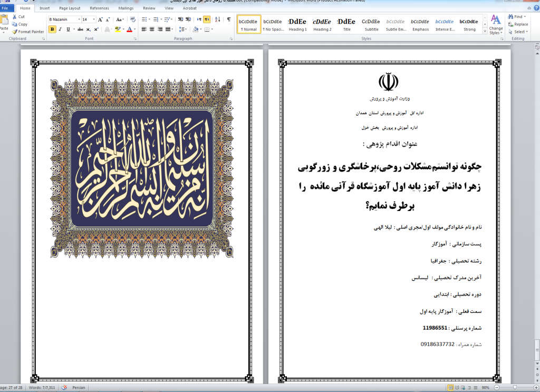Apply the Subtitle style

pyautogui.click(x=371, y=24)
